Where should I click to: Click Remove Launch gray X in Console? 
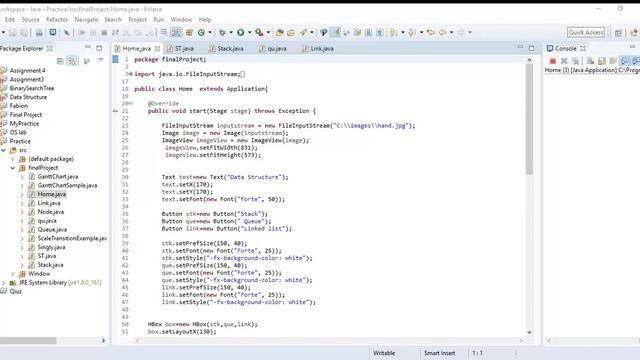tap(564, 61)
